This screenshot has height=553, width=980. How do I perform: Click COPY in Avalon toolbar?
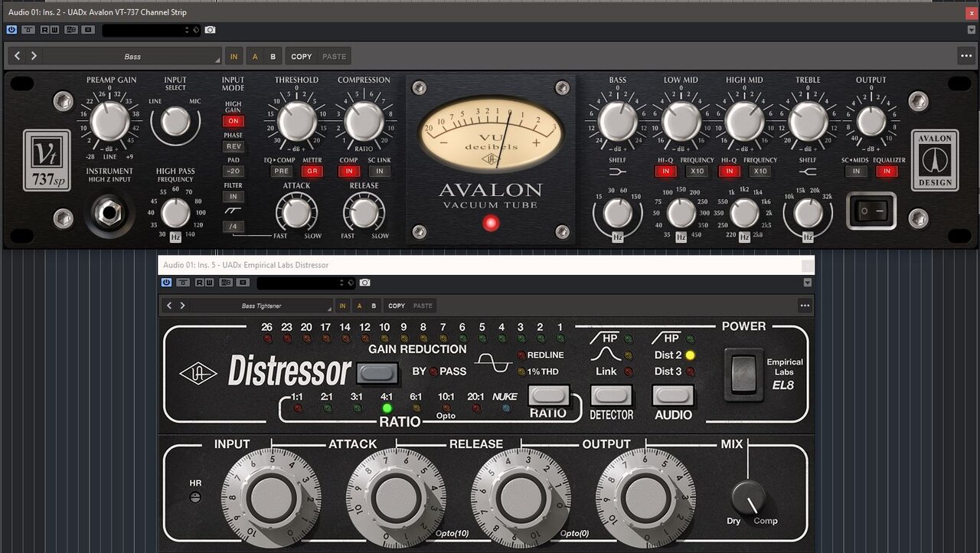click(302, 56)
